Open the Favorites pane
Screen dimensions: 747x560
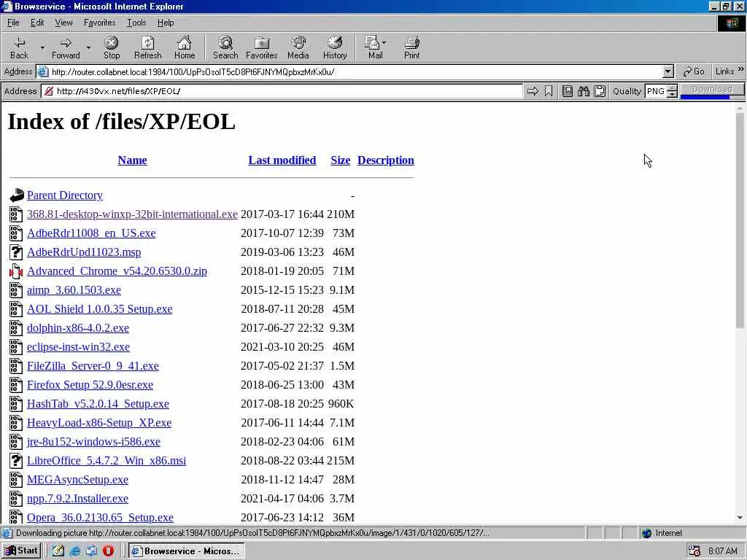262,48
